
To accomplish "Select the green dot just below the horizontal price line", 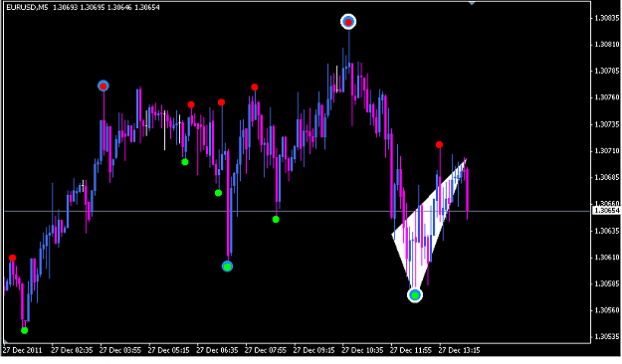I will 276,219.
